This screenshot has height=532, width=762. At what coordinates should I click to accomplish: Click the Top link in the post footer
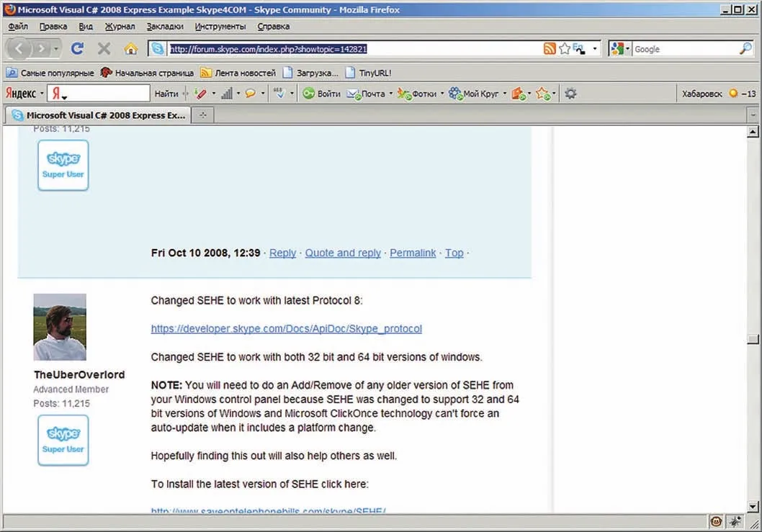click(454, 253)
